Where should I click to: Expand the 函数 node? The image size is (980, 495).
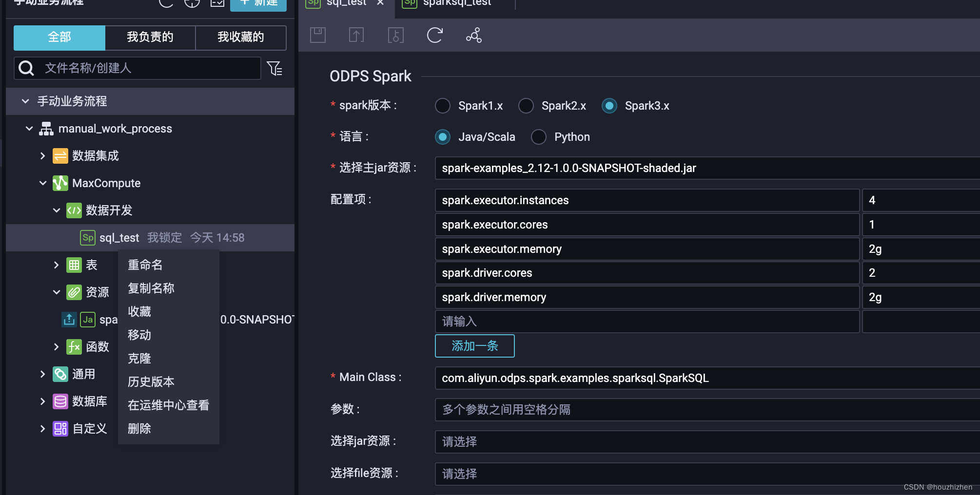click(x=57, y=347)
